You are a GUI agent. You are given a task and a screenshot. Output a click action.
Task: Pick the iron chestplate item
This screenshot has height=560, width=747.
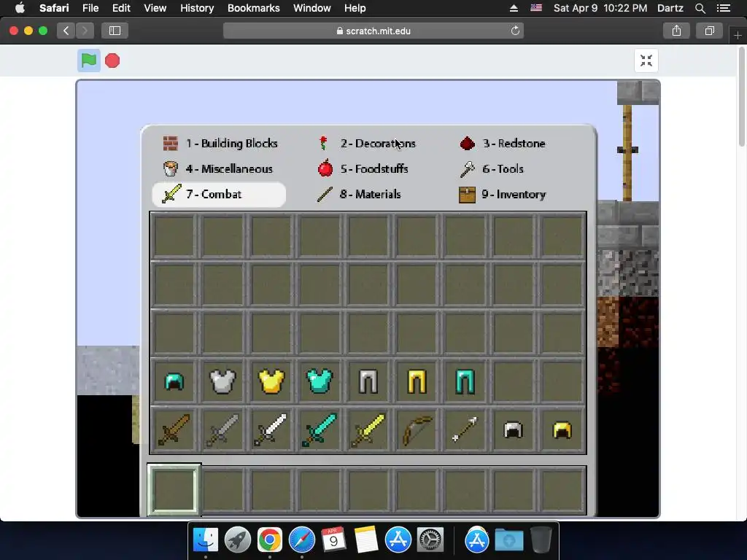click(222, 382)
